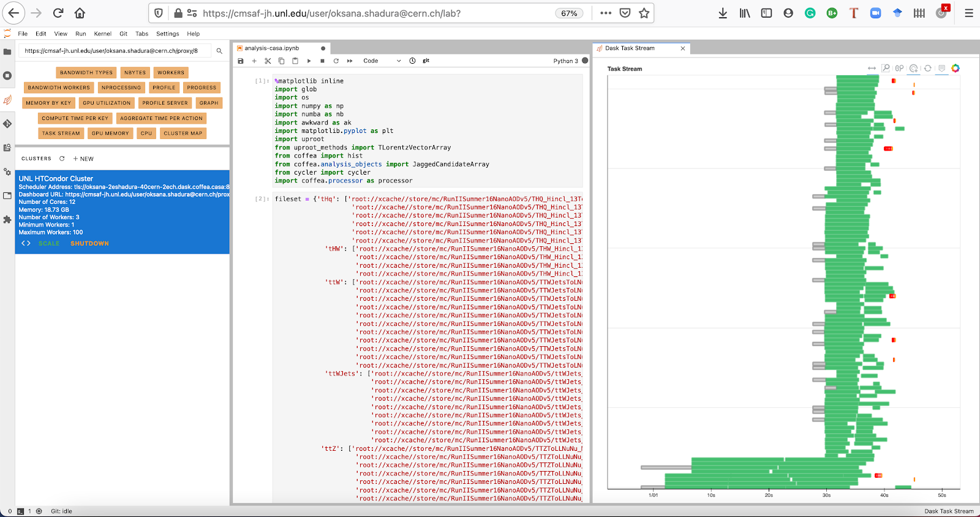Open the PROGRESS dashboard
Viewport: 980px width, 517px height.
(202, 88)
